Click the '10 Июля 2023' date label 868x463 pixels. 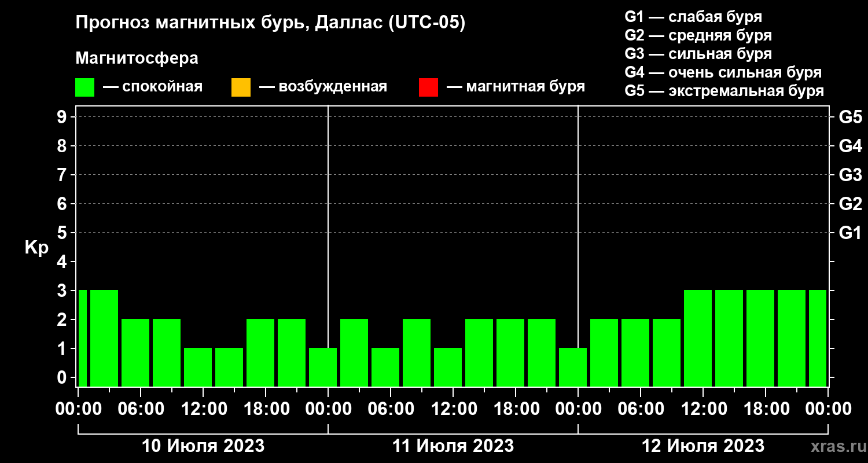click(x=203, y=446)
